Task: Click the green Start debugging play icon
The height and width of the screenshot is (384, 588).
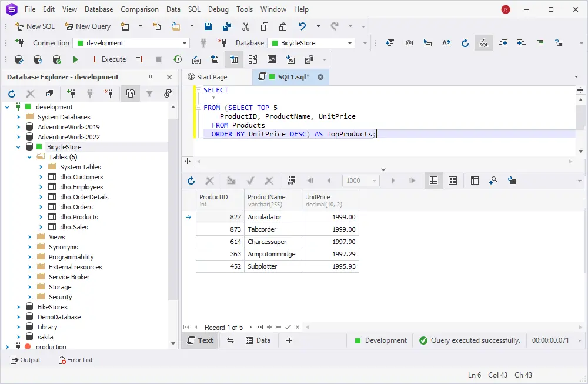Action: [x=75, y=59]
